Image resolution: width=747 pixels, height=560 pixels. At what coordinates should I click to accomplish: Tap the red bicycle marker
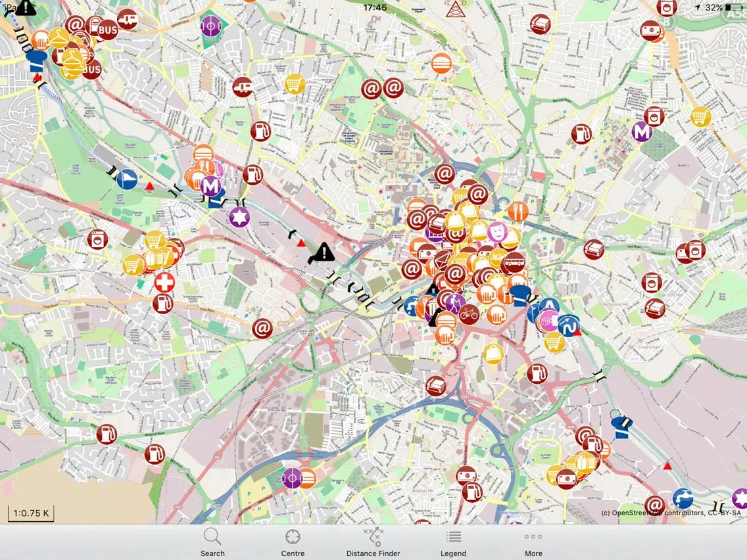point(469,314)
